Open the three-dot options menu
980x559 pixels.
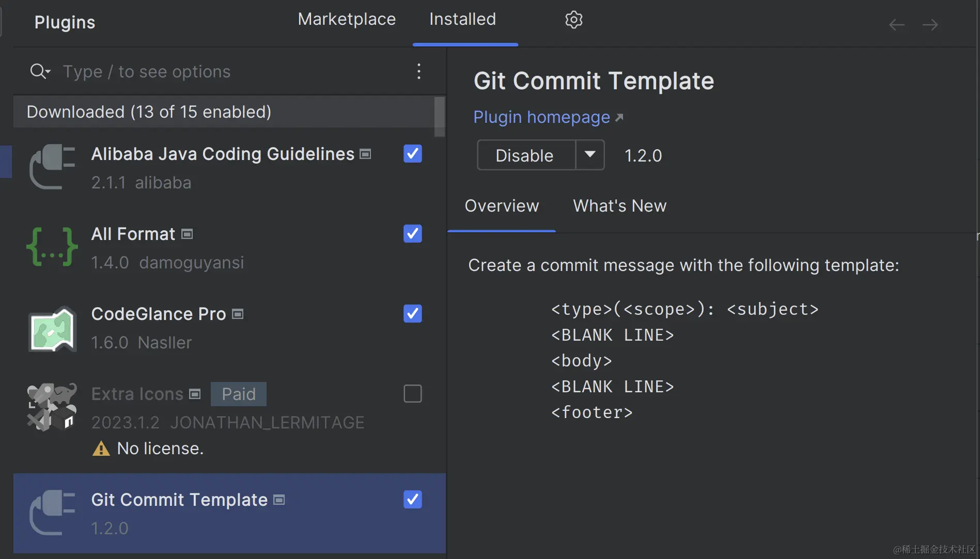(x=419, y=71)
